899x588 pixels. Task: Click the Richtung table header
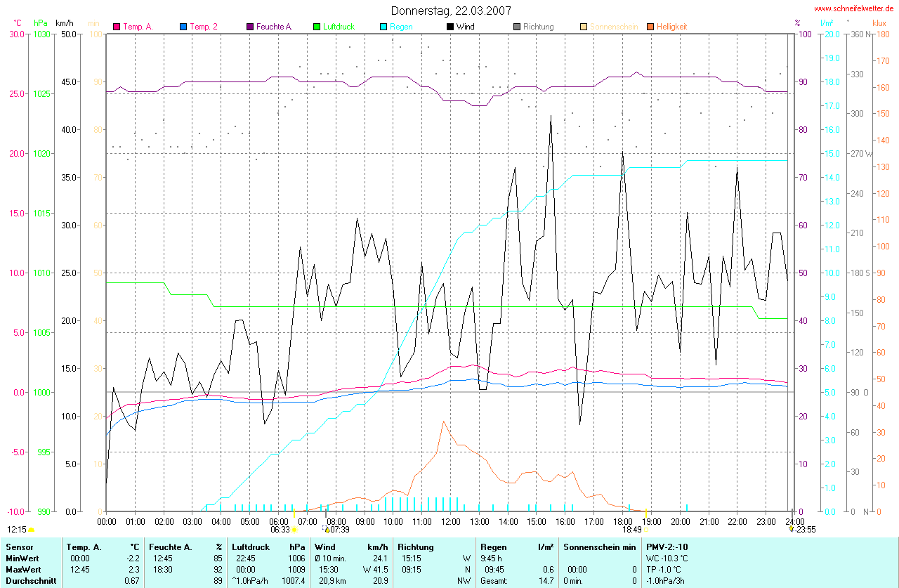416,547
